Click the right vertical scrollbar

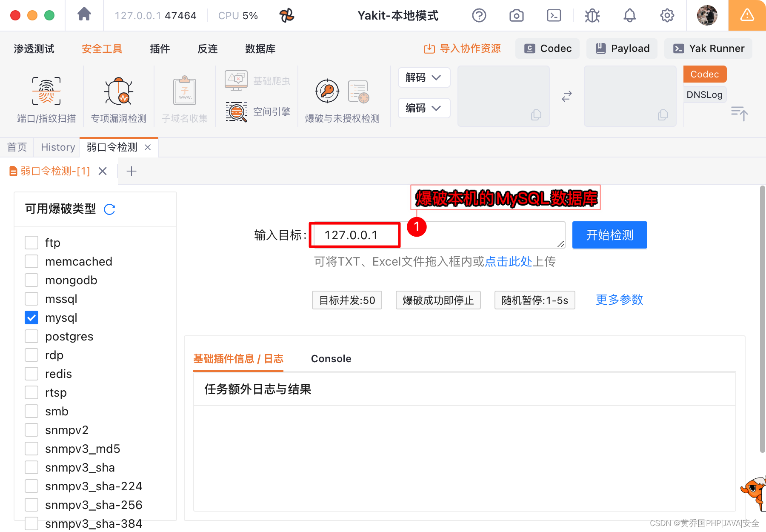click(763, 319)
